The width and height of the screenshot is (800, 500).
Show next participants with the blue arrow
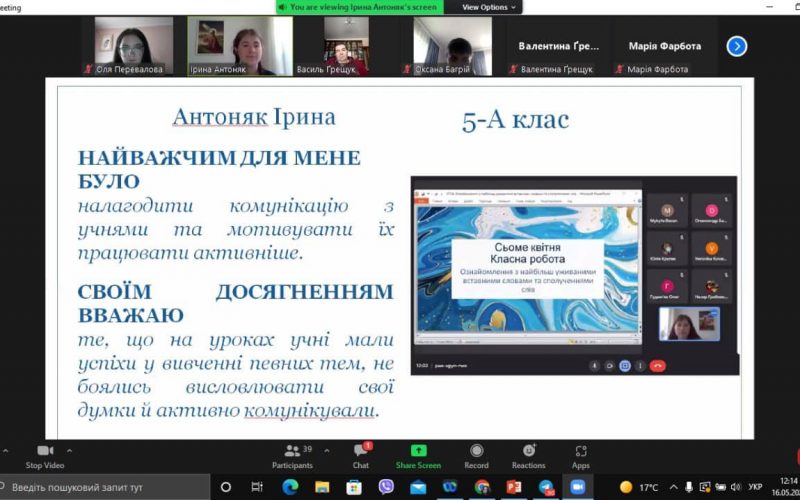click(x=737, y=45)
